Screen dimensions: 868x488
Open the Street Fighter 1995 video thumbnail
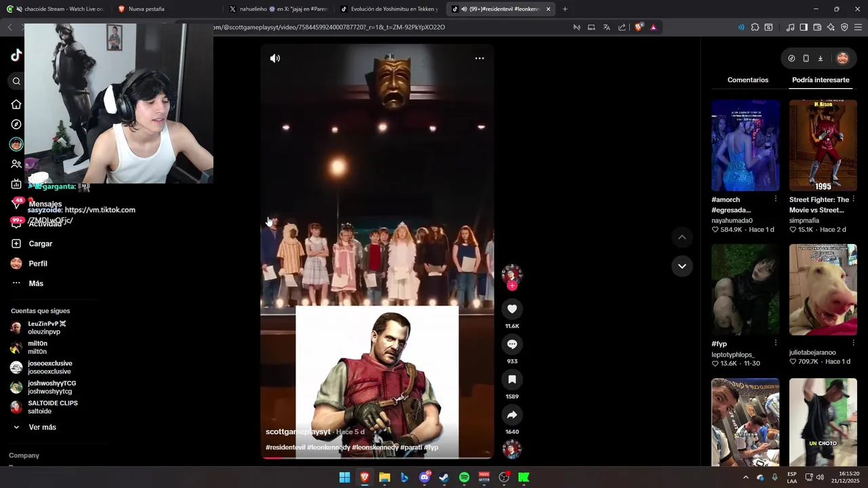pos(823,146)
